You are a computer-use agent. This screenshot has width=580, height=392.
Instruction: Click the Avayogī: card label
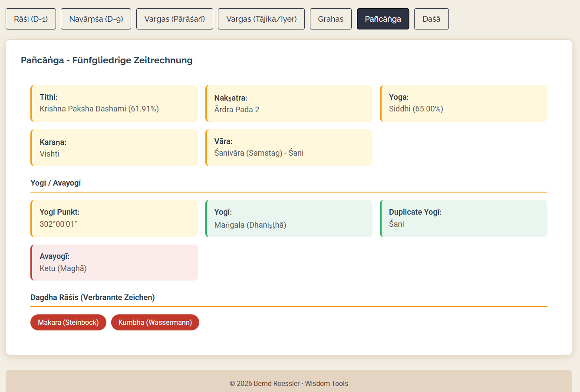pyautogui.click(x=55, y=256)
